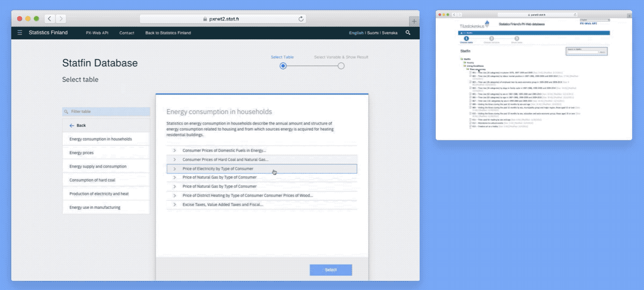
Task: Expand 'Excise Taxes, Value Added Taxes and Fiscal' row
Action: pyautogui.click(x=175, y=205)
